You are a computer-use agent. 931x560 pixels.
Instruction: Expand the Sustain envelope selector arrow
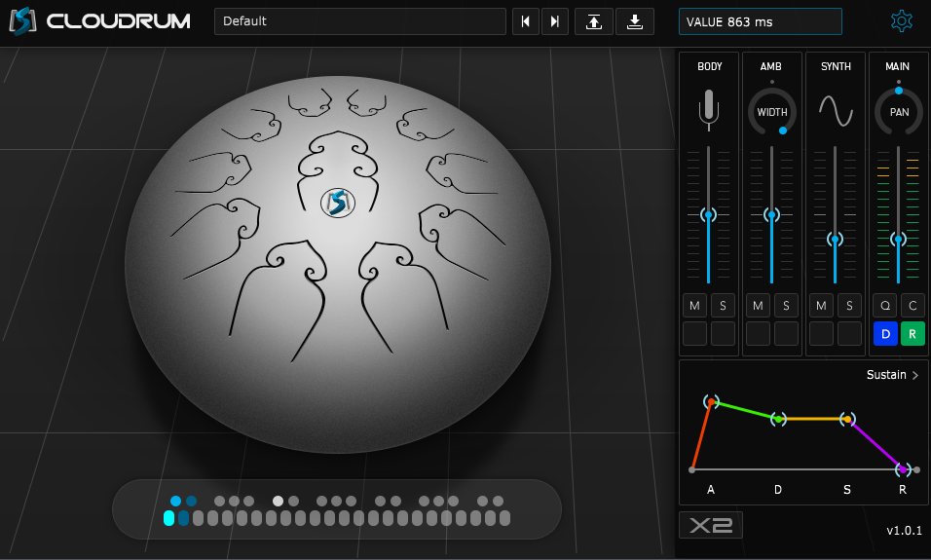(x=915, y=375)
